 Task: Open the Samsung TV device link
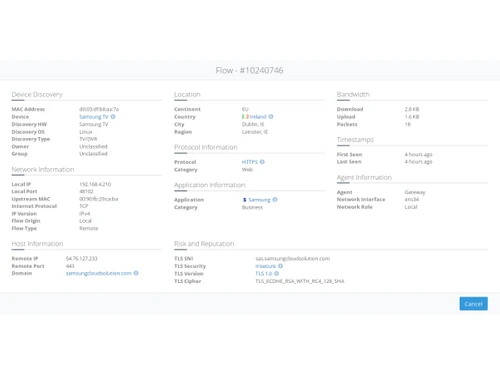click(94, 117)
